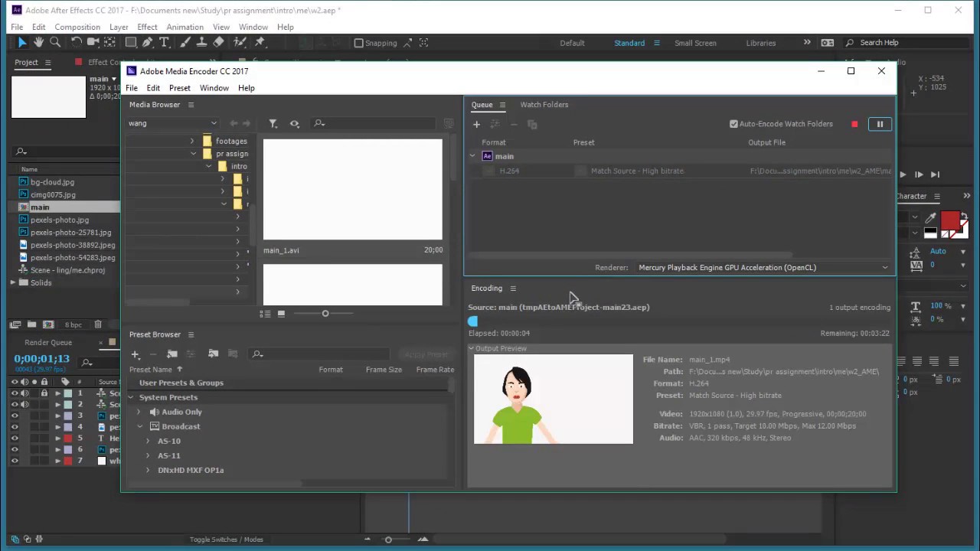This screenshot has width=980, height=551.
Task: Click the Match Source - High bitrate preset link
Action: 637,171
